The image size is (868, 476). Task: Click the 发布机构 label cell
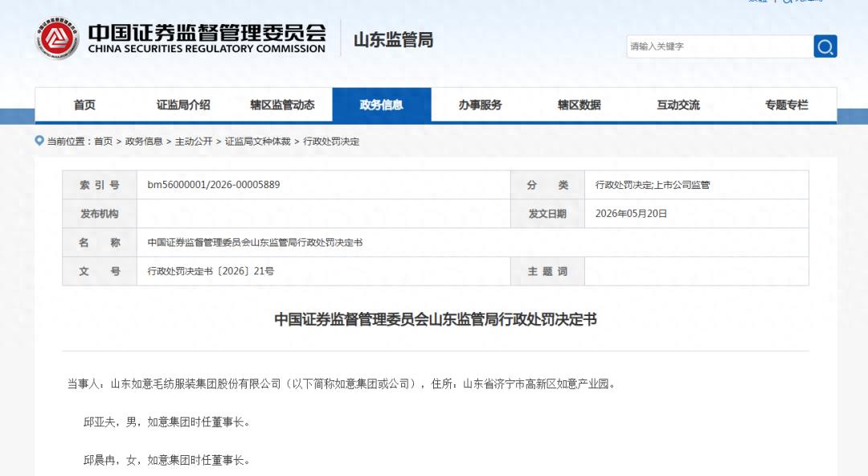[x=100, y=213]
